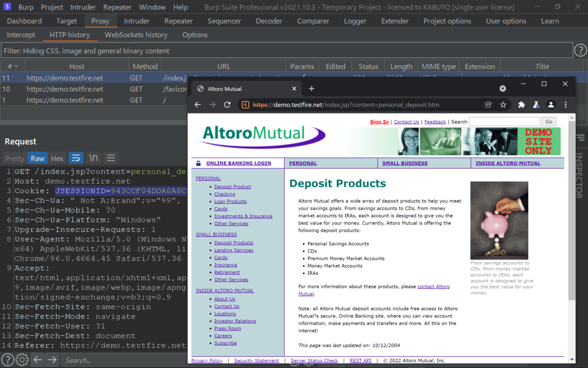The height and width of the screenshot is (368, 588).
Task: Open the ONLINE BANKING LOGIN link
Action: (239, 163)
